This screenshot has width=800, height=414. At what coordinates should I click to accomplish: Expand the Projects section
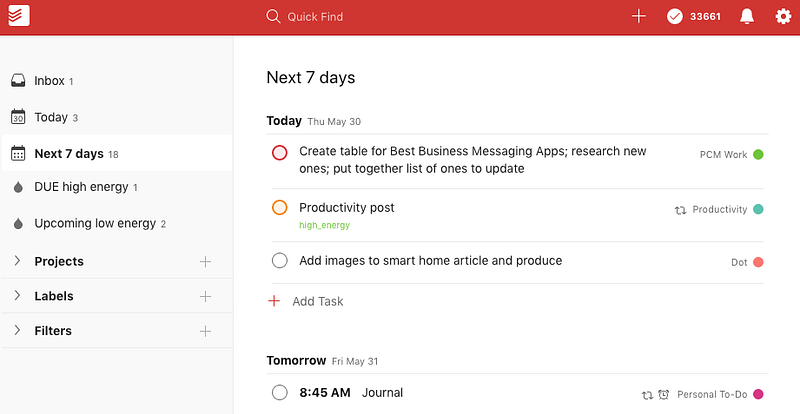tap(17, 262)
